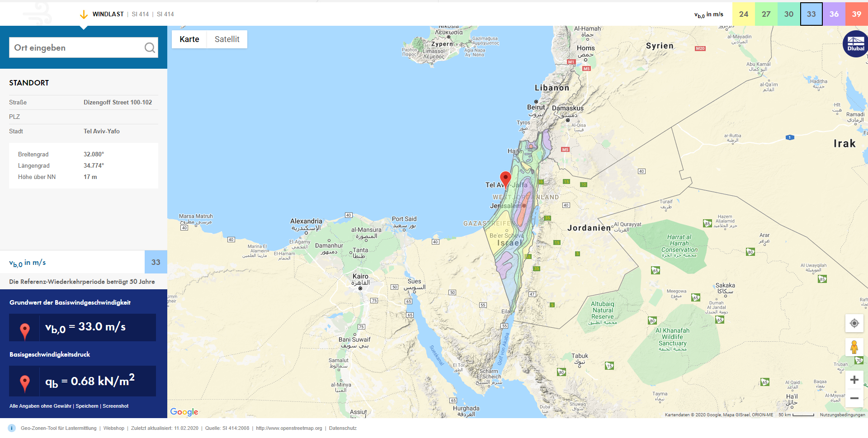The height and width of the screenshot is (438, 868).
Task: Open the openstreetmap.org link
Action: click(x=289, y=428)
